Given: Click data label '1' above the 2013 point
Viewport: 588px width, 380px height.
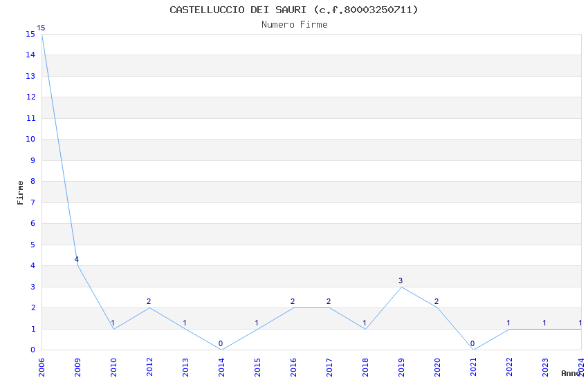Looking at the screenshot, I should [x=185, y=323].
